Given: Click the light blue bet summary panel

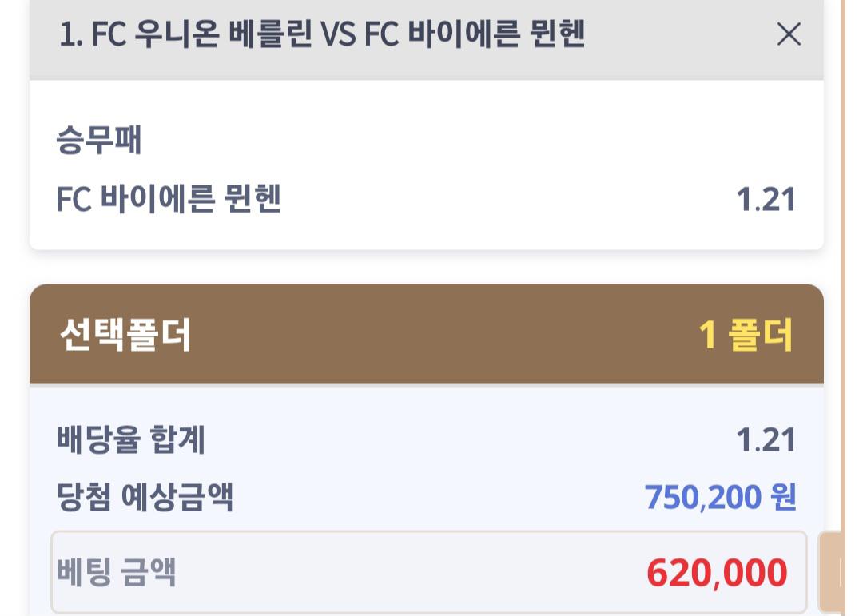Looking at the screenshot, I should pyautogui.click(x=426, y=470).
